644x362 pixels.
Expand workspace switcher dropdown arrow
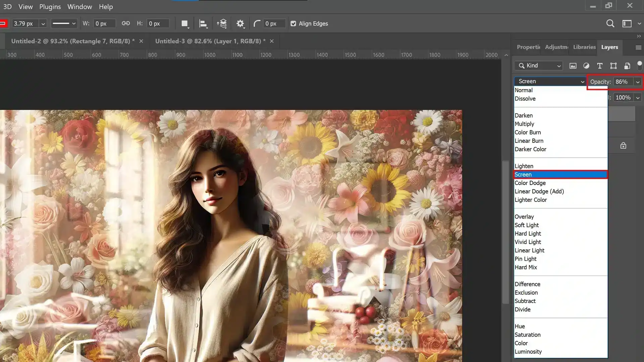[x=639, y=23]
